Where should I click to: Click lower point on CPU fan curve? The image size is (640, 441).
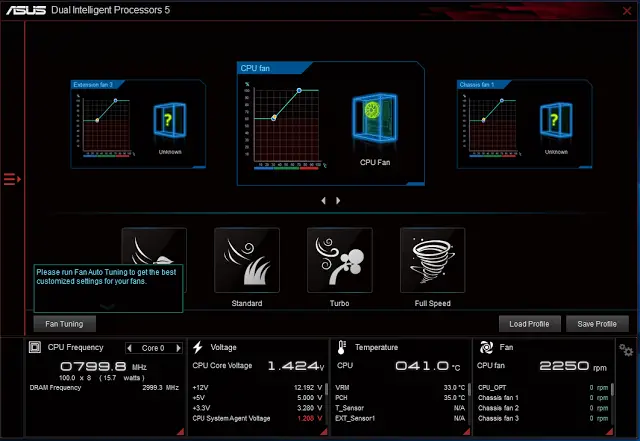coord(274,118)
